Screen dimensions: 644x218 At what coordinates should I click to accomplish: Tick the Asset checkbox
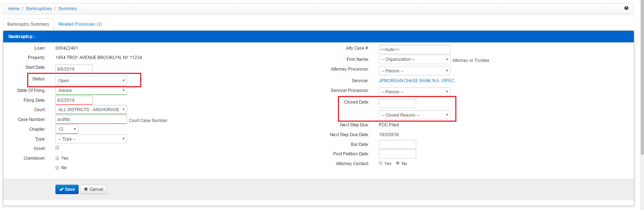coord(57,147)
